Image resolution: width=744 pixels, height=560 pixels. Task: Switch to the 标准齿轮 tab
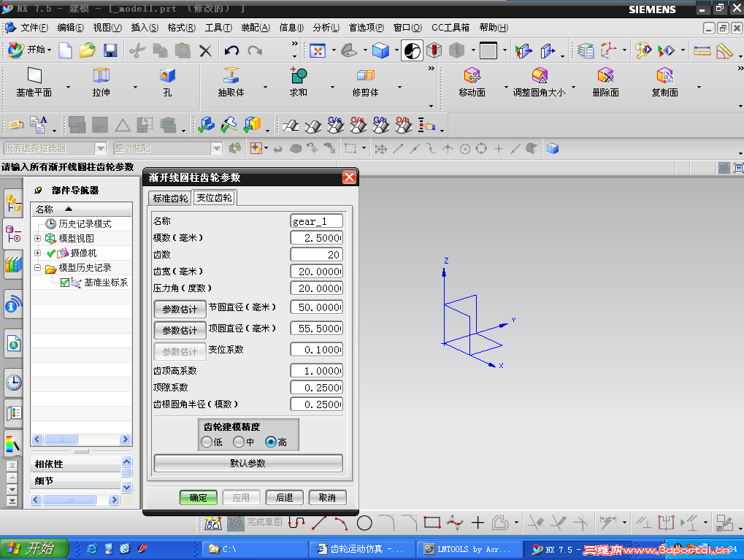[x=170, y=198]
